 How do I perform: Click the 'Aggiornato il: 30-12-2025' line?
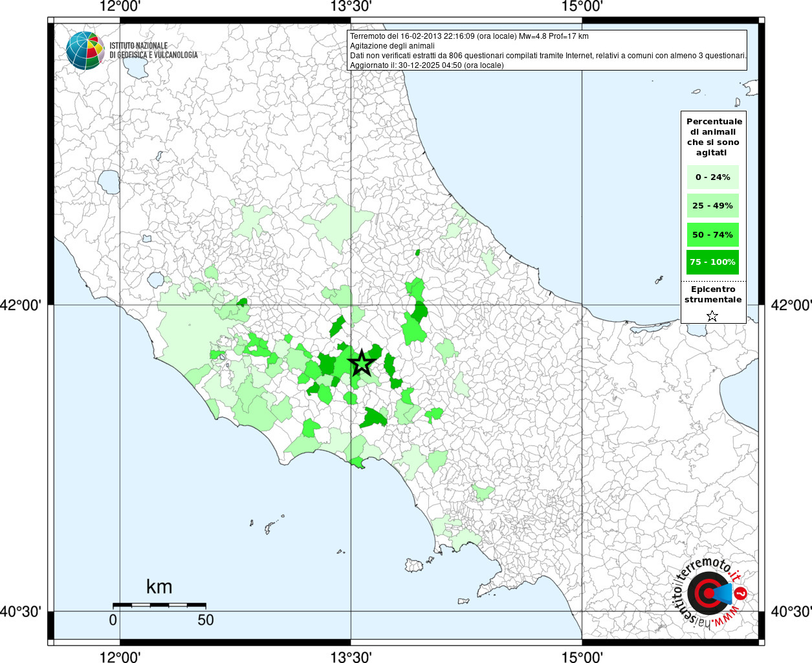pos(426,65)
